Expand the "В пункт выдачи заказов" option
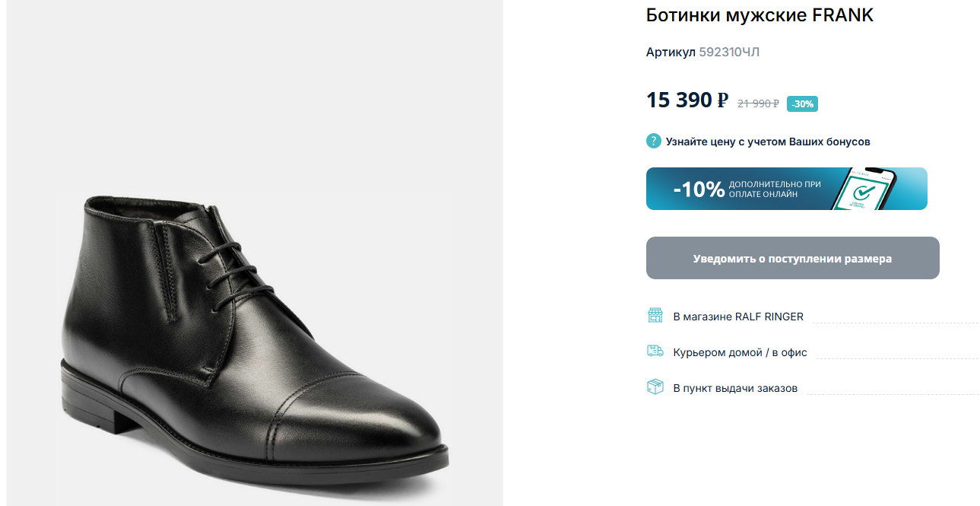The height and width of the screenshot is (506, 980). (735, 388)
